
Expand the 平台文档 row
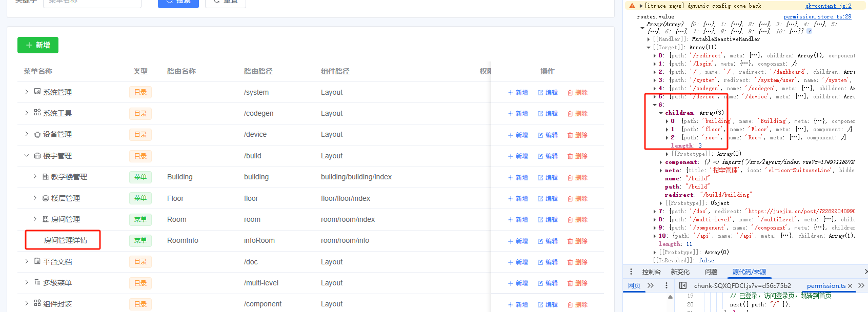point(27,261)
